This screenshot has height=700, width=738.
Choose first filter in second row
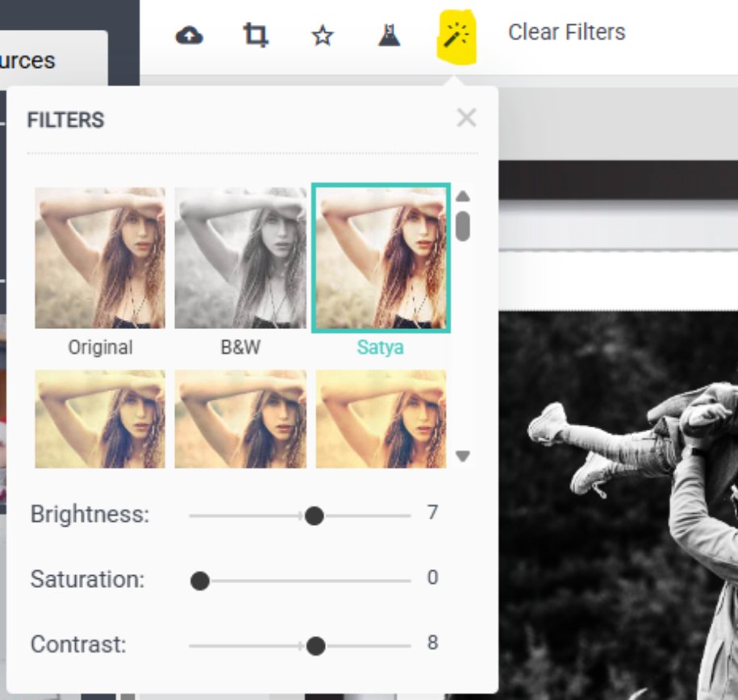[x=100, y=419]
